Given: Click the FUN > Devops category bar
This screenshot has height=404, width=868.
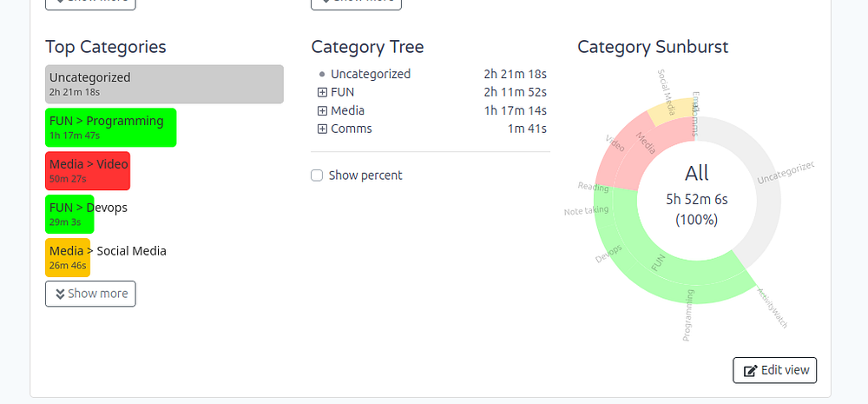Looking at the screenshot, I should coord(69,215).
